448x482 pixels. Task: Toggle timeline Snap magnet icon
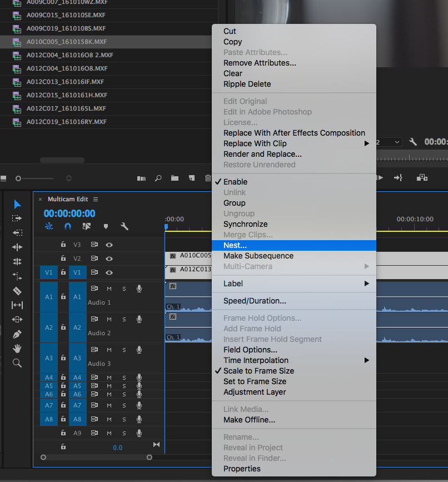pyautogui.click(x=68, y=226)
